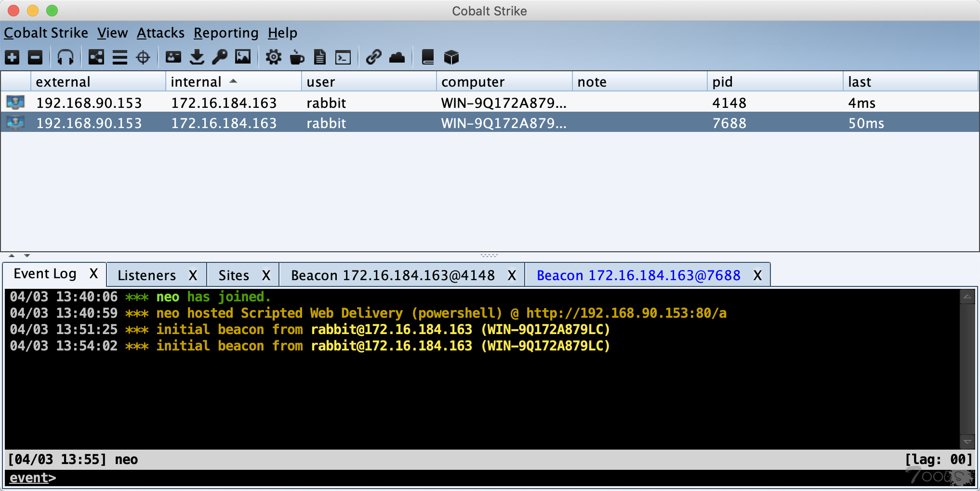Screen dimensions: 980x491
Task: Switch to Pivot Graph view icon
Action: (96, 57)
